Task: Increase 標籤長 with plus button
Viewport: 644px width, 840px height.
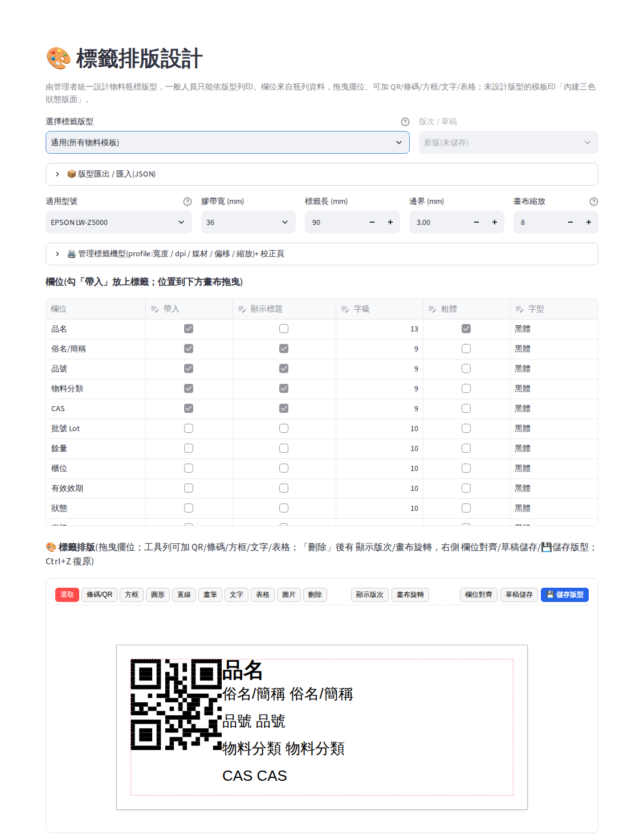Action: pos(390,222)
